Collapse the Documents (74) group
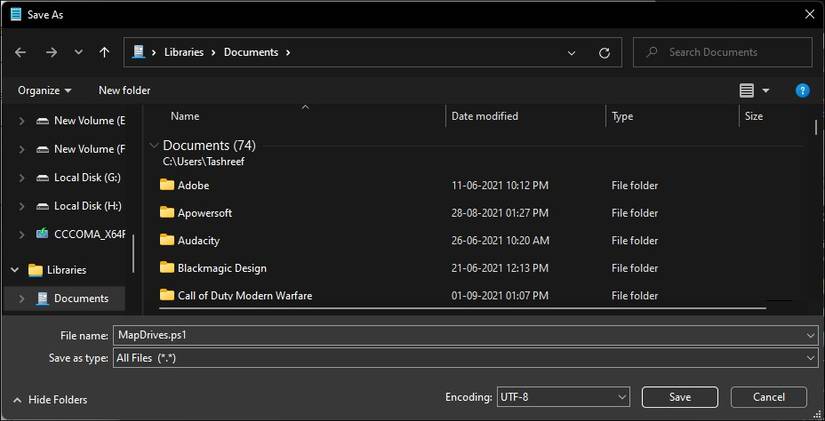Viewport: 825px width, 421px height. [x=154, y=145]
